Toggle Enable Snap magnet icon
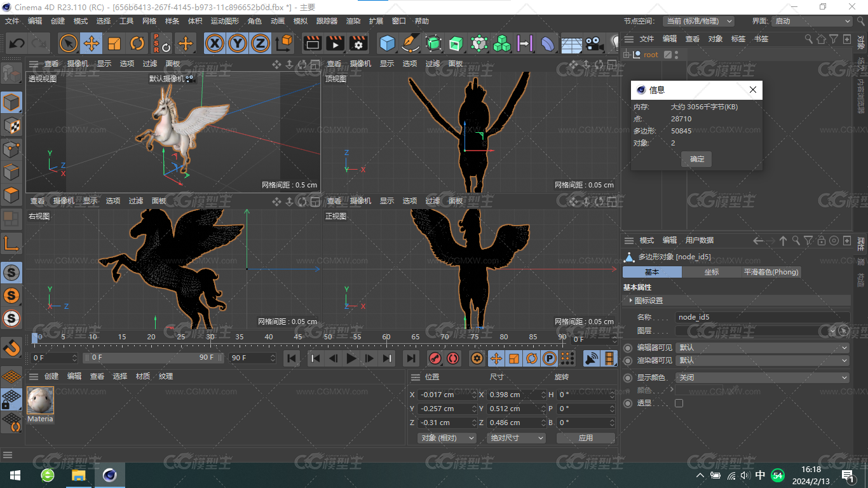Image resolution: width=868 pixels, height=488 pixels. [11, 347]
